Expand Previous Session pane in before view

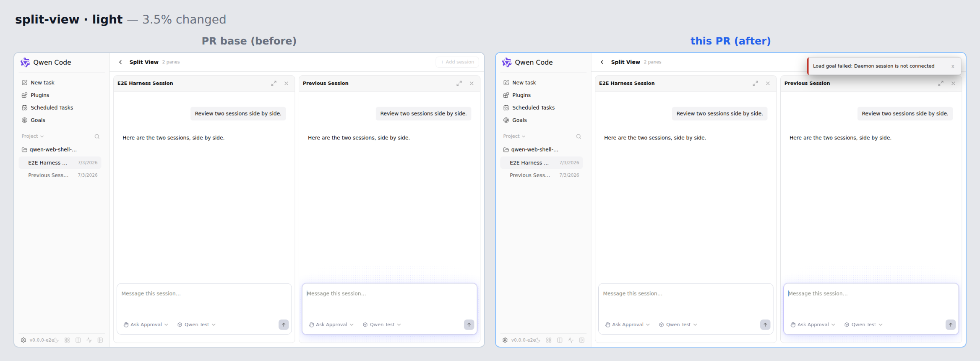[459, 83]
